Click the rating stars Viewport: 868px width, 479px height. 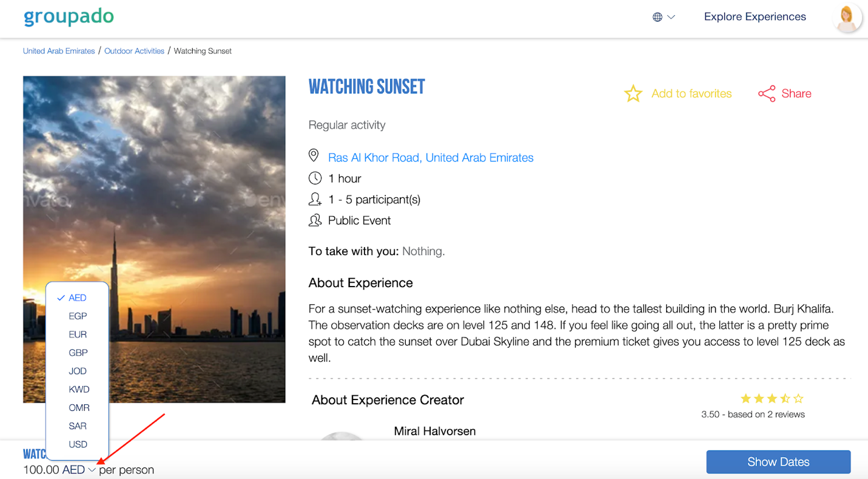(x=772, y=399)
